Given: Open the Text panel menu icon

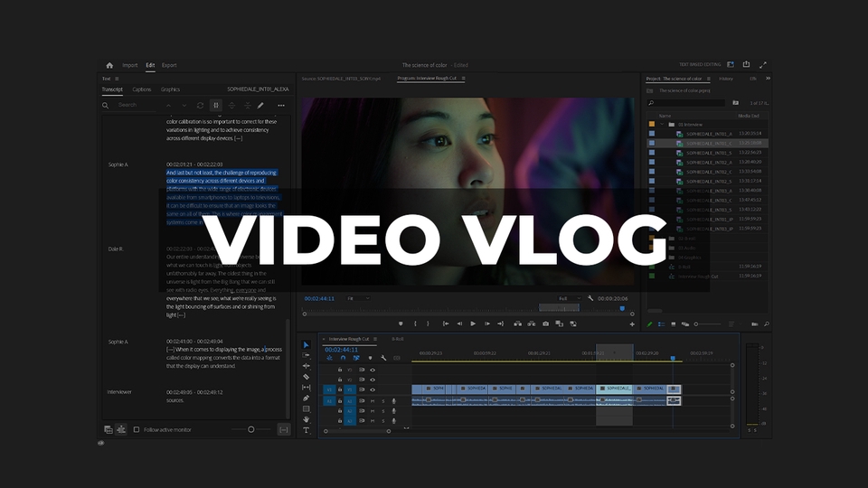Looking at the screenshot, I should 117,79.
